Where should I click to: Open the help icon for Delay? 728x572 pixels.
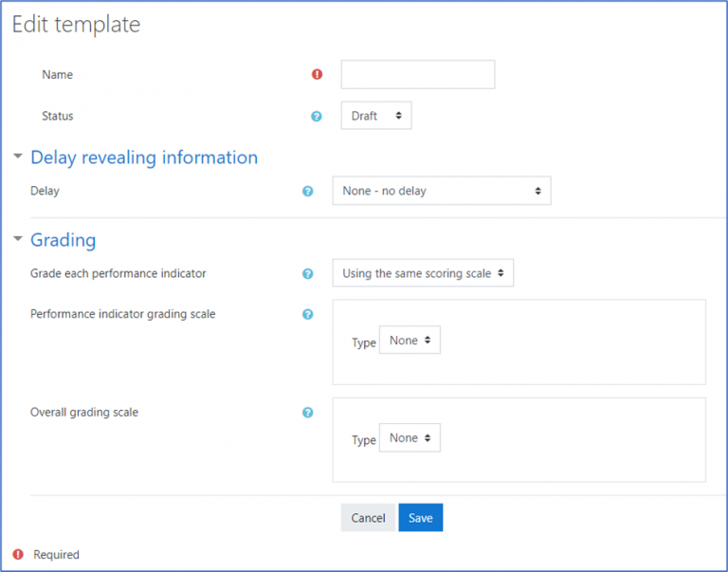[x=307, y=191]
